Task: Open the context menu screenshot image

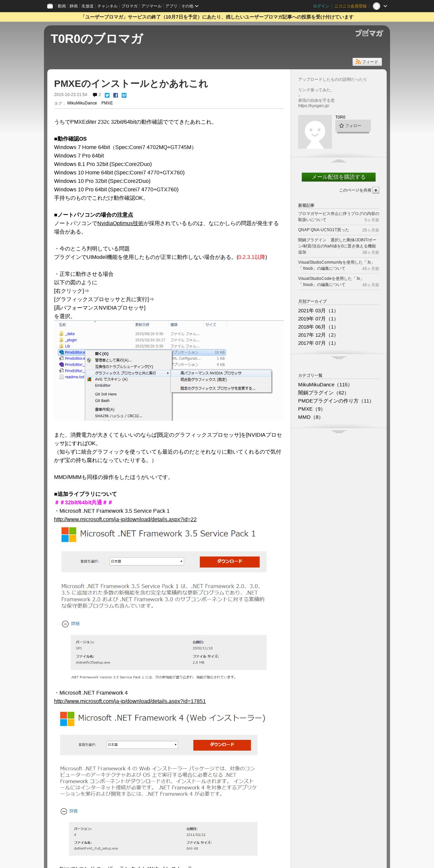Action: [169, 371]
